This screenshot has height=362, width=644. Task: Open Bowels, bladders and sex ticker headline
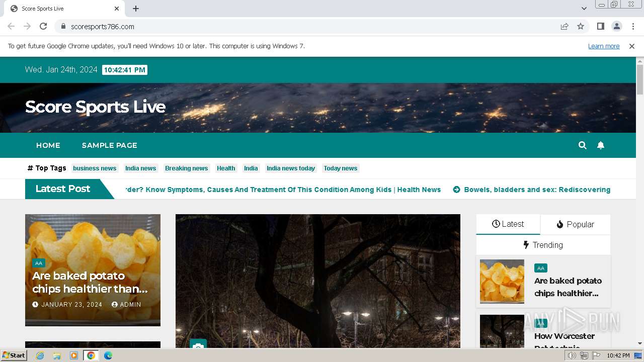[532, 190]
